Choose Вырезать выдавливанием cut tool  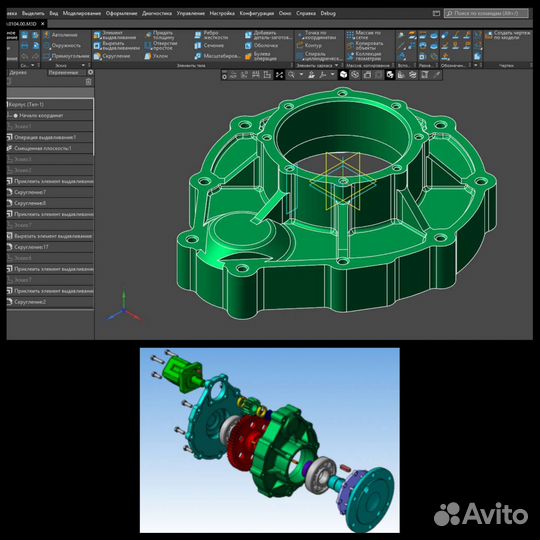[116, 46]
